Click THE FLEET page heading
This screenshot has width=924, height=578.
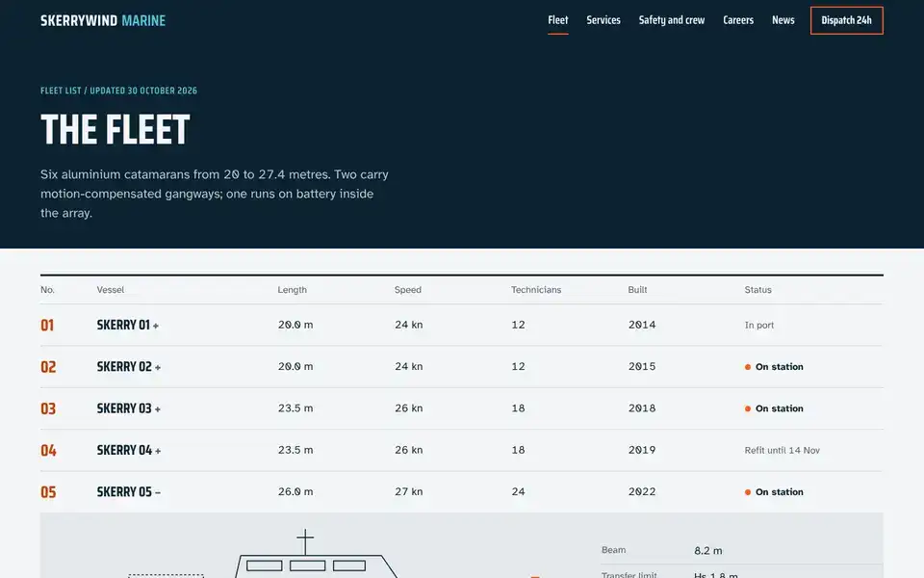pos(115,130)
